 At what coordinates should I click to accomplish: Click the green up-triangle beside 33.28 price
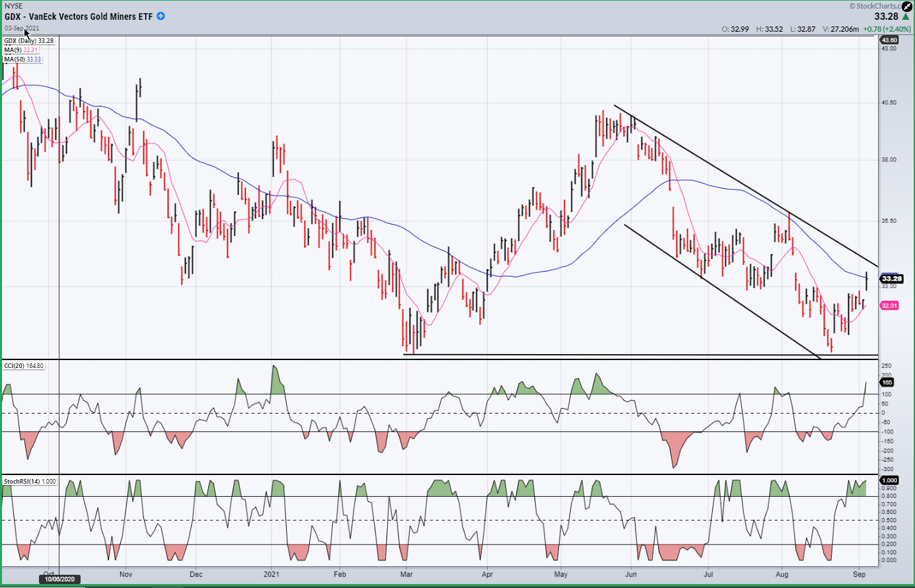click(905, 17)
